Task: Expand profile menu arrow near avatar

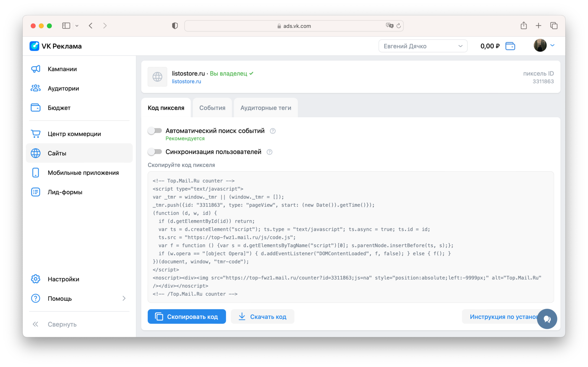Action: 552,45
